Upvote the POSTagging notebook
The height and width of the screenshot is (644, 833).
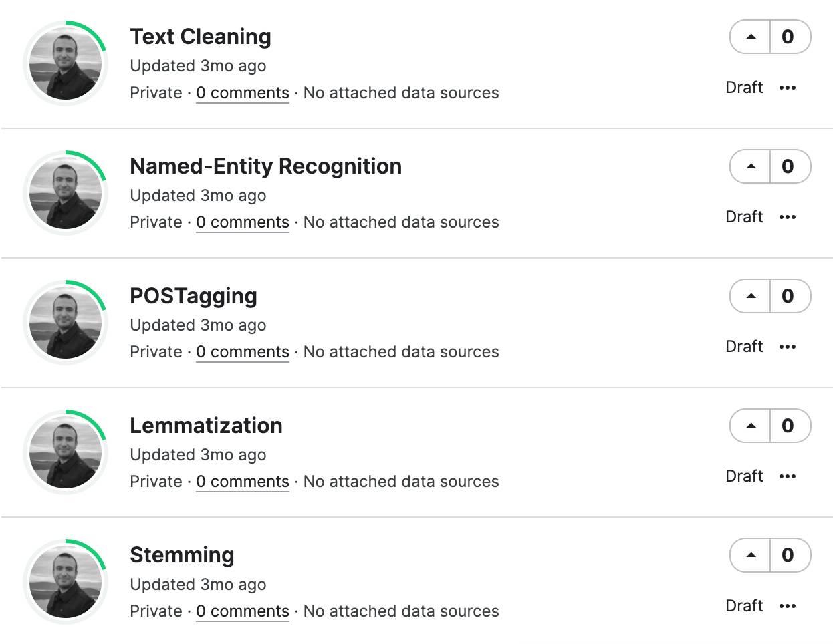pyautogui.click(x=751, y=296)
